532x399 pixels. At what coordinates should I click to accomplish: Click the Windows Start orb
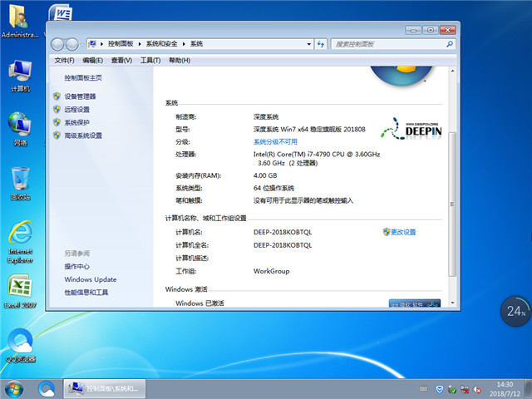14,389
